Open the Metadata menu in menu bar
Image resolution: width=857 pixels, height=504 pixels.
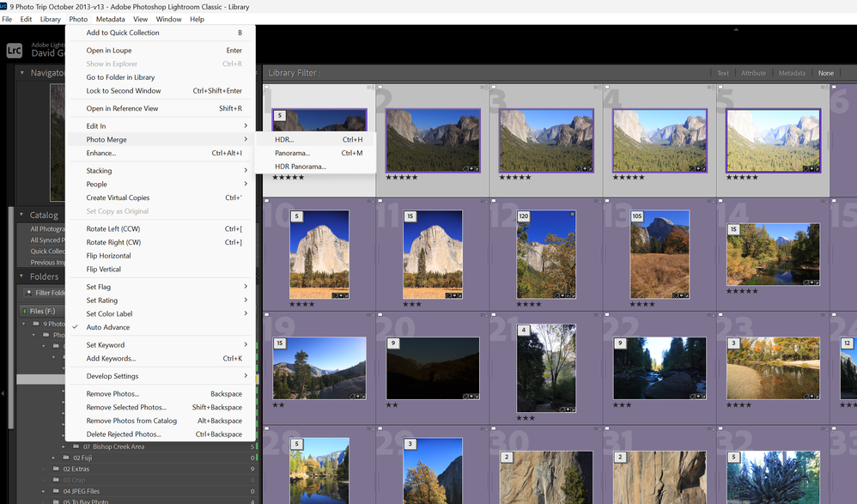click(110, 19)
